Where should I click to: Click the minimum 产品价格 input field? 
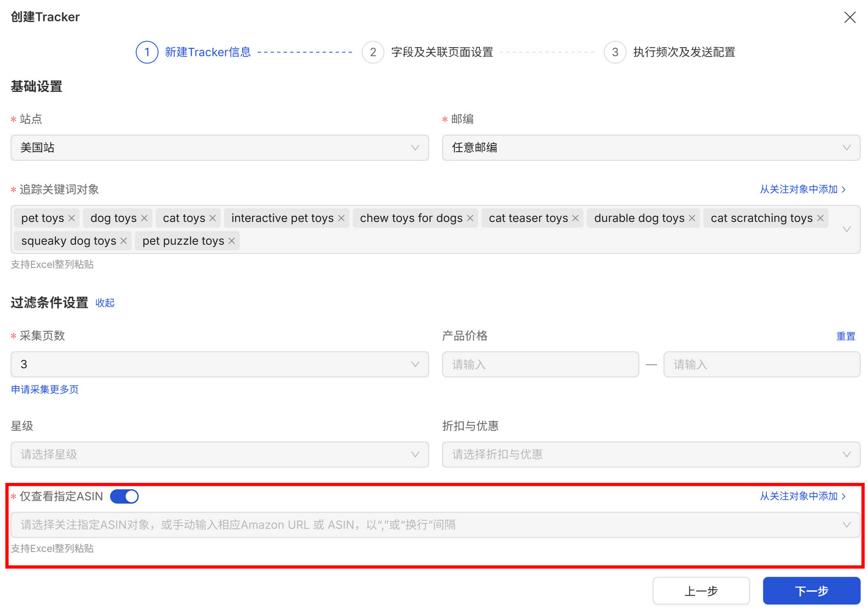click(x=540, y=365)
